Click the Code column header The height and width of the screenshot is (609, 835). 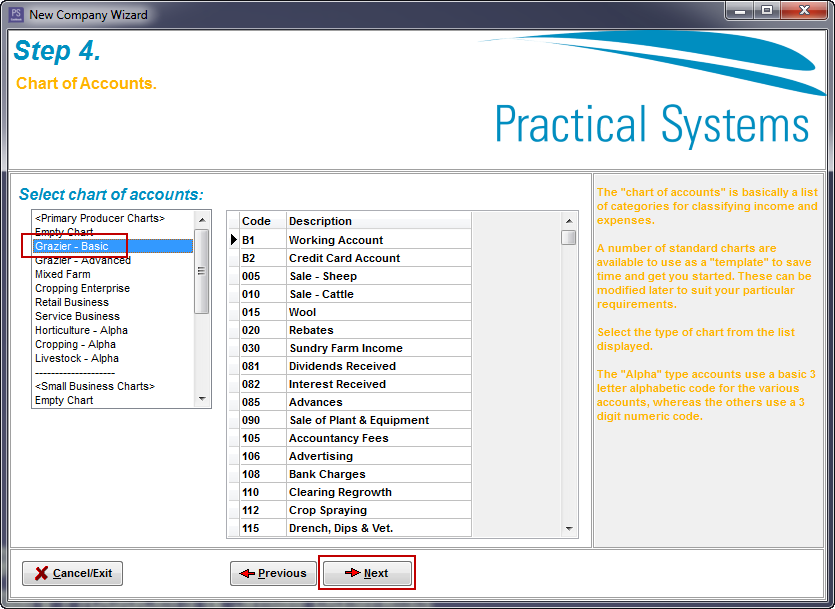[263, 221]
